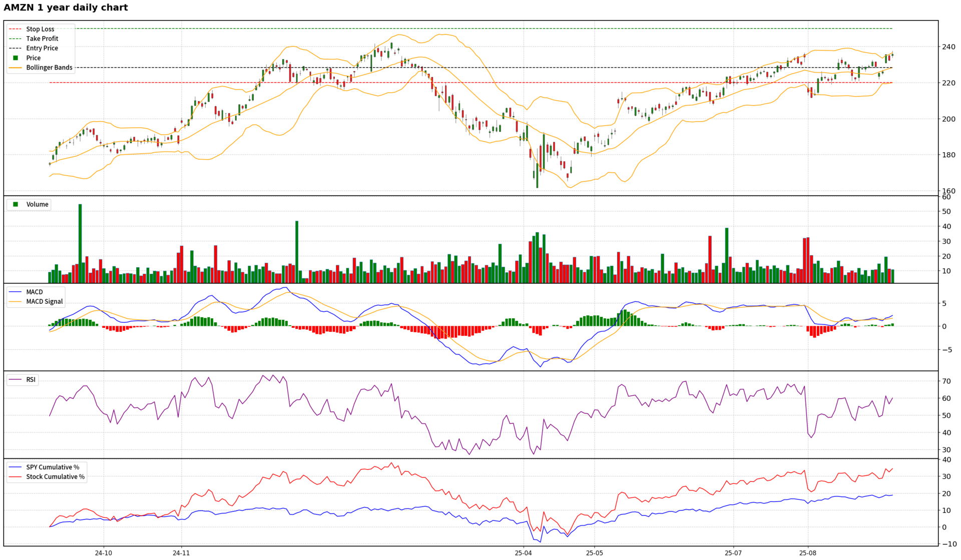Click the 24-10 date label on x-axis
The height and width of the screenshot is (560, 961).
click(104, 553)
